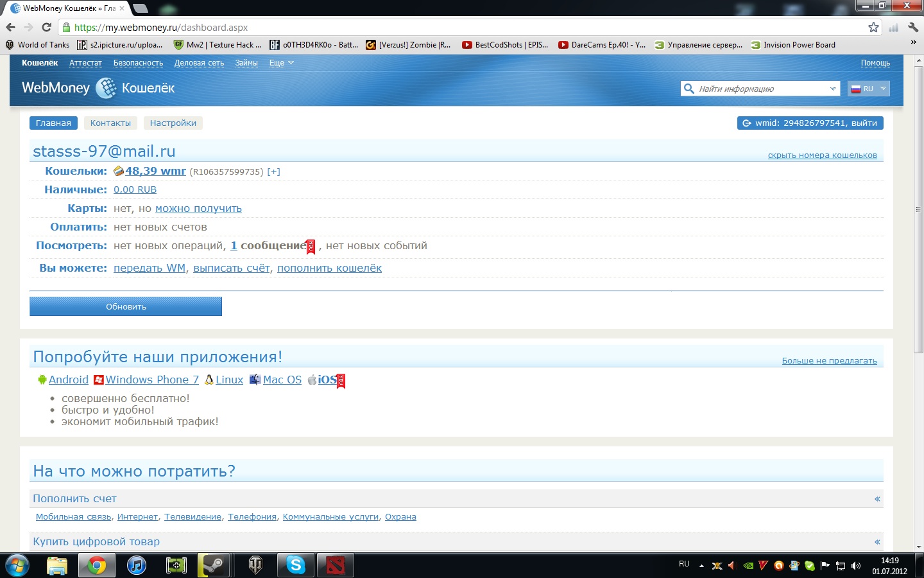The height and width of the screenshot is (578, 924).
Task: Collapse the Купить цифровой товар section
Action: pyautogui.click(x=877, y=542)
